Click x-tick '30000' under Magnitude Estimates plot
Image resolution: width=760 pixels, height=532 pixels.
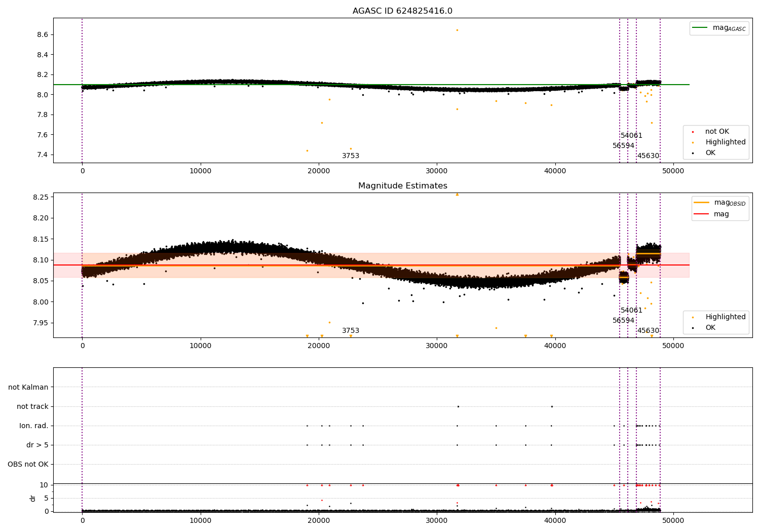(437, 346)
